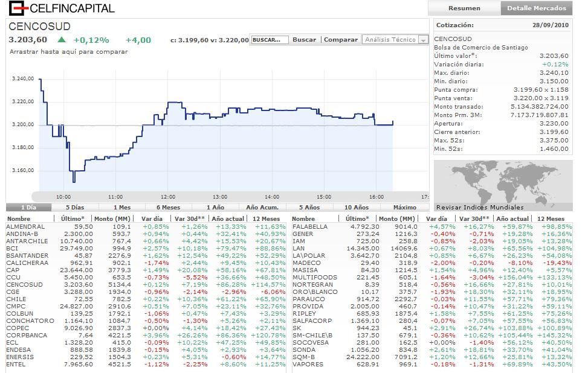Sort right table by Año actual column
Image resolution: width=588 pixels, height=373 pixels.
click(x=512, y=218)
